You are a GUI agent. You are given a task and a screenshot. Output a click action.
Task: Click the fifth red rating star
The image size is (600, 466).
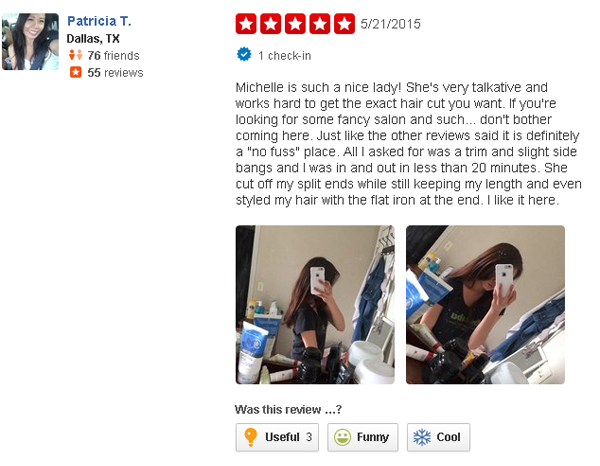coord(344,24)
